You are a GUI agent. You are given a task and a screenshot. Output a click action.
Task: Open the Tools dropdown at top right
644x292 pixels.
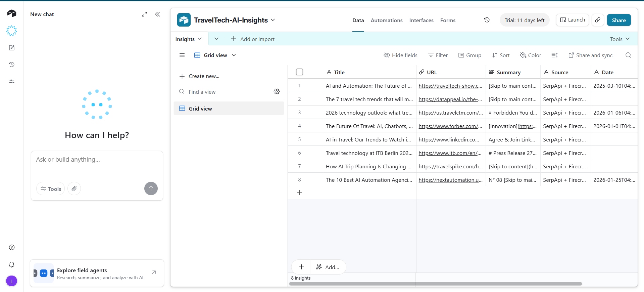point(620,39)
